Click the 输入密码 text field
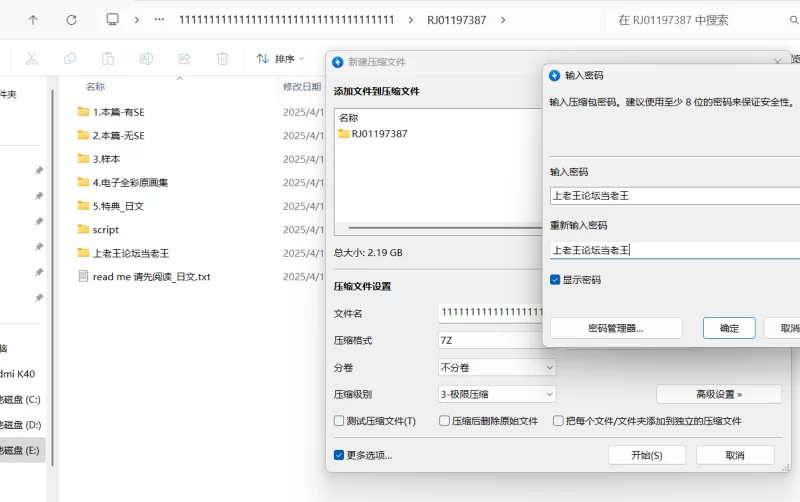Screen dimensions: 800x502 675,196
